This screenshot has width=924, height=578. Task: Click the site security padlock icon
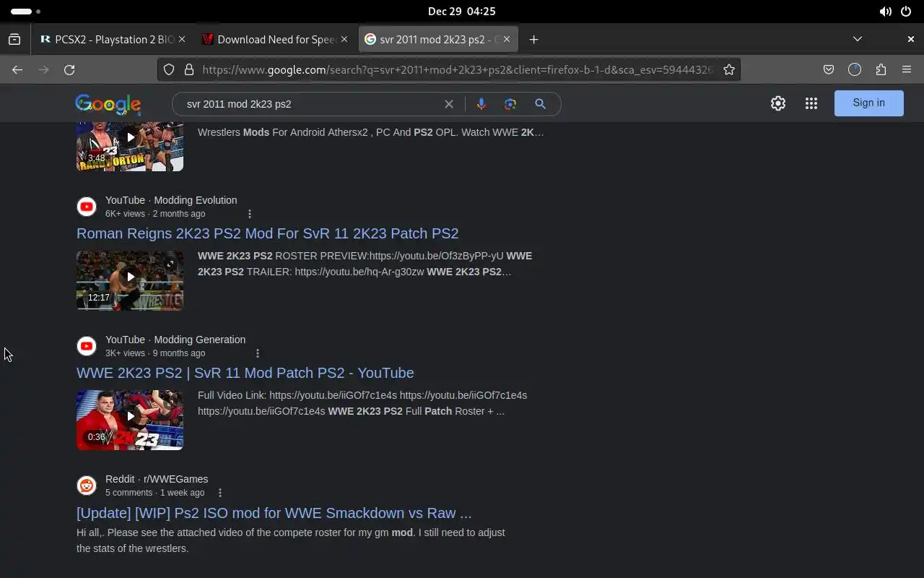click(x=189, y=69)
